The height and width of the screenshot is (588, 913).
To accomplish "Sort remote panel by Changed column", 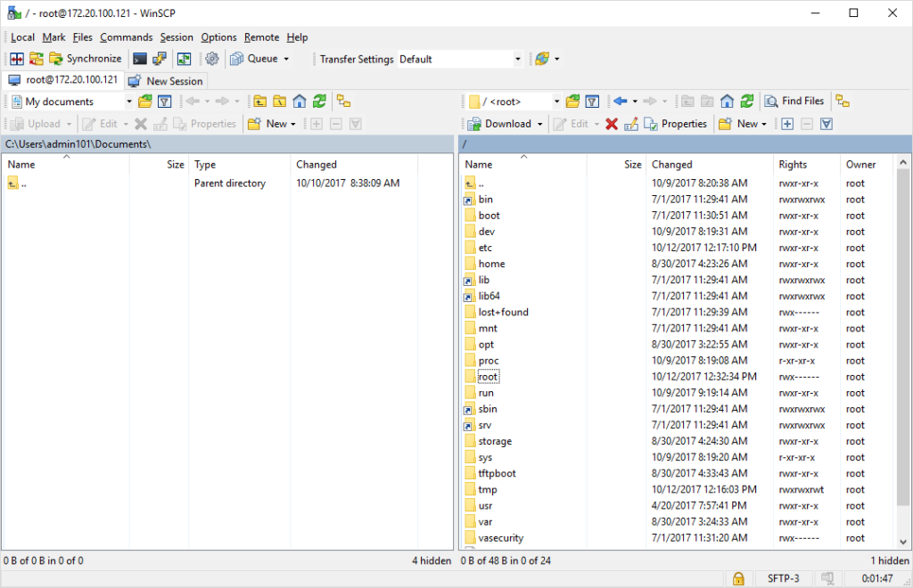I will pyautogui.click(x=709, y=165).
